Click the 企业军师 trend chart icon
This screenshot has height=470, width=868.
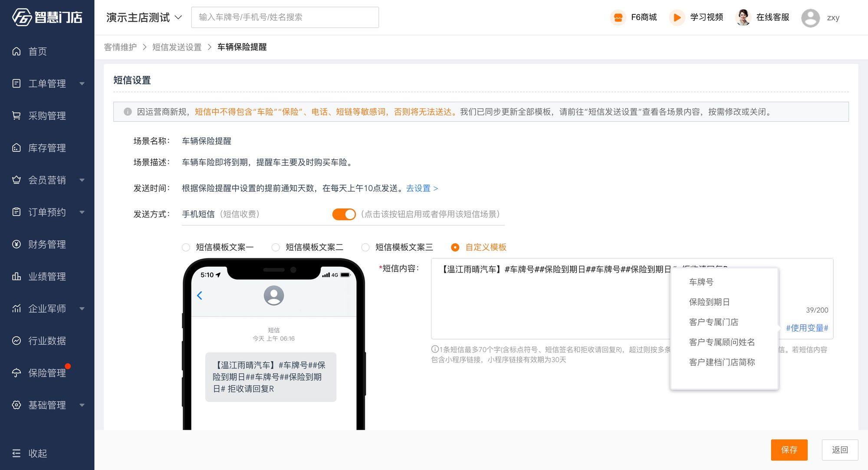point(16,308)
